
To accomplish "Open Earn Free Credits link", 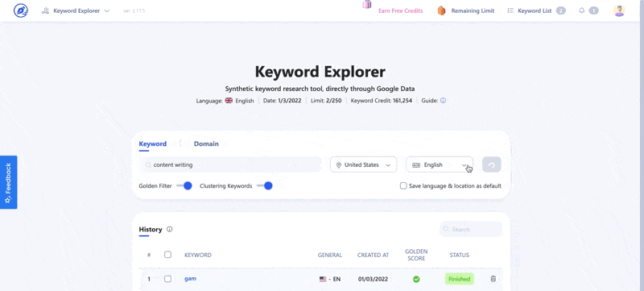I will [400, 11].
